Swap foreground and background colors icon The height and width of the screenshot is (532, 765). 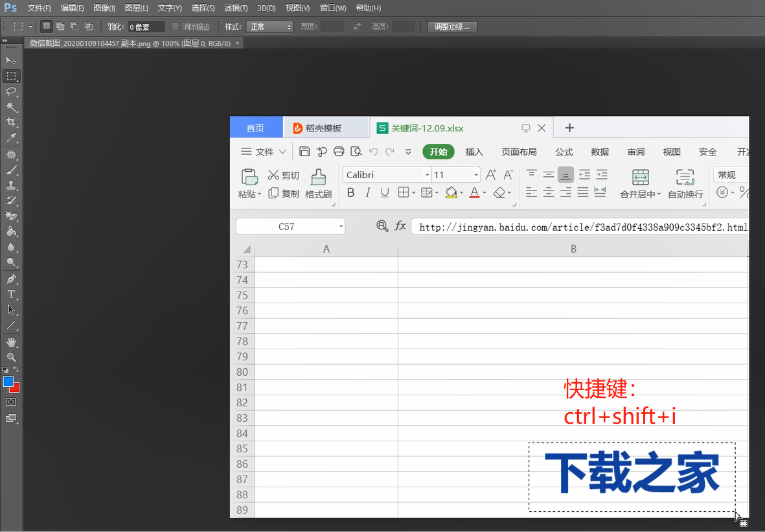(x=17, y=369)
